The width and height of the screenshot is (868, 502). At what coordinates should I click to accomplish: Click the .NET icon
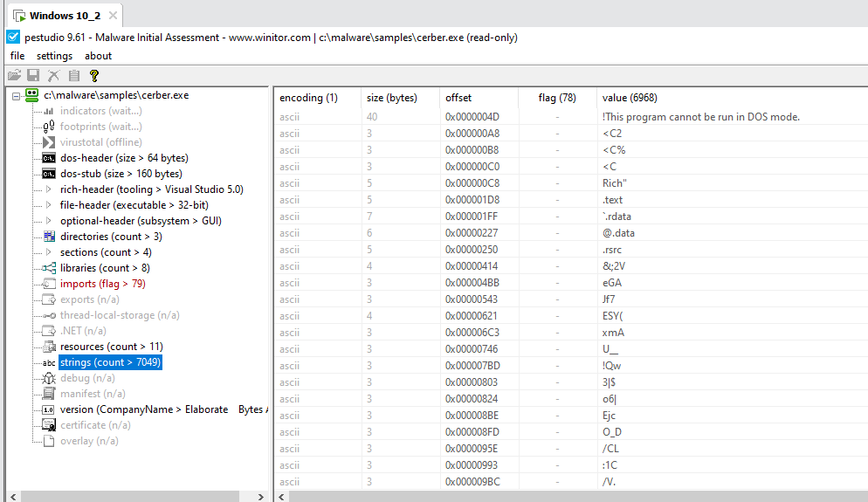pos(49,331)
